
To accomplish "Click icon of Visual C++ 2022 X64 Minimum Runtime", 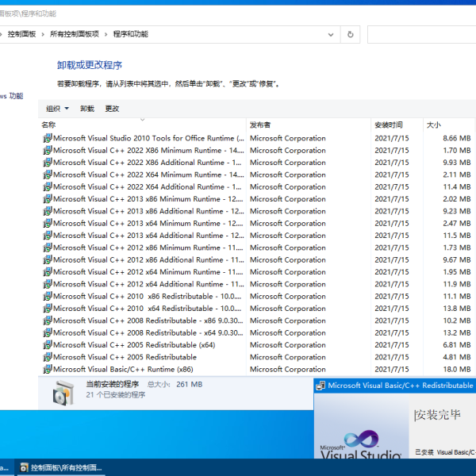I will tap(48, 175).
